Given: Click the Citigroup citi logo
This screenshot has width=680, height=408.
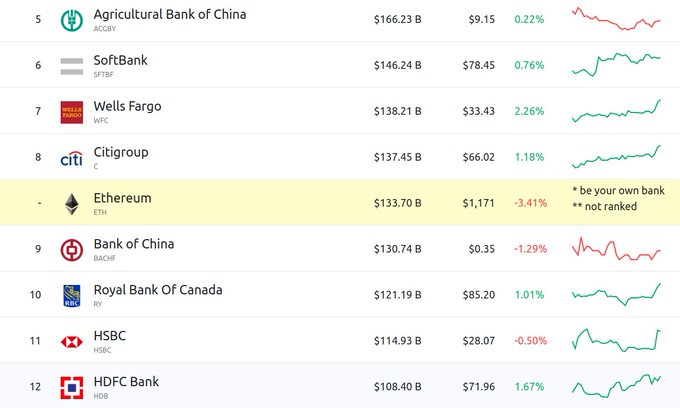Looking at the screenshot, I should pos(72,159).
